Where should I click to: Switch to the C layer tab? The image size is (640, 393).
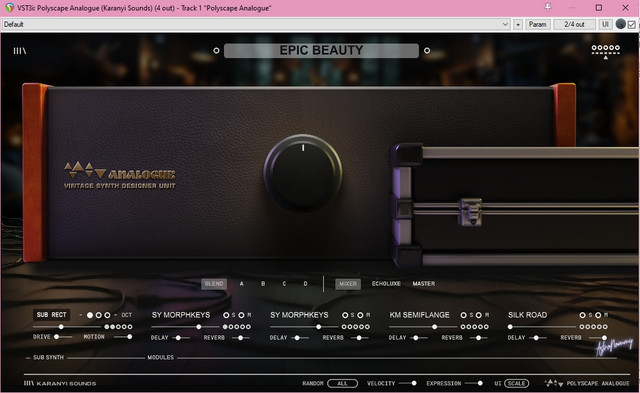tap(284, 284)
